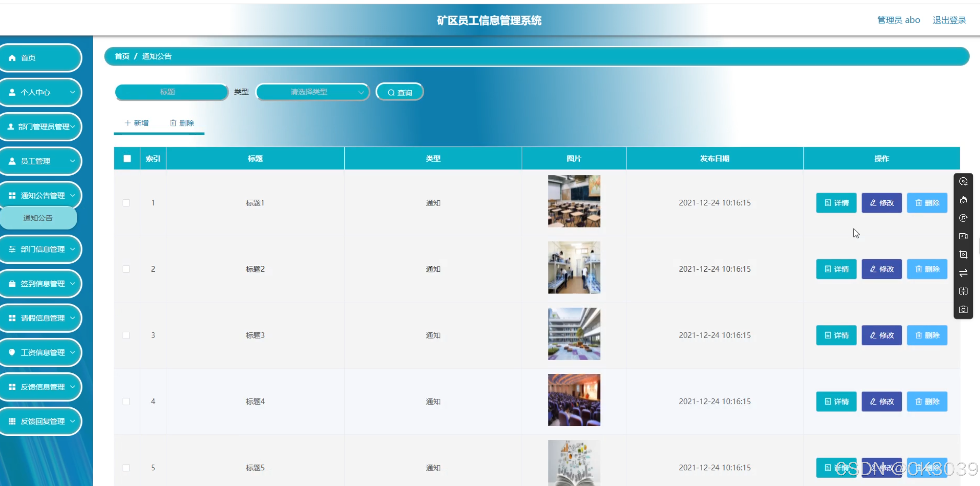Click the swap arrows transfer icon
Image resolution: width=980 pixels, height=486 pixels.
pos(963,273)
